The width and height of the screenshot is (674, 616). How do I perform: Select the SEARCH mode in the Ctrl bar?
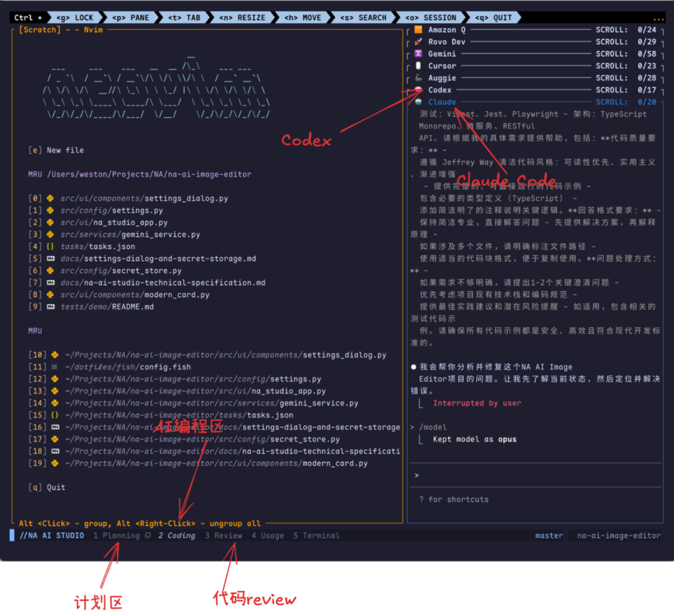363,17
